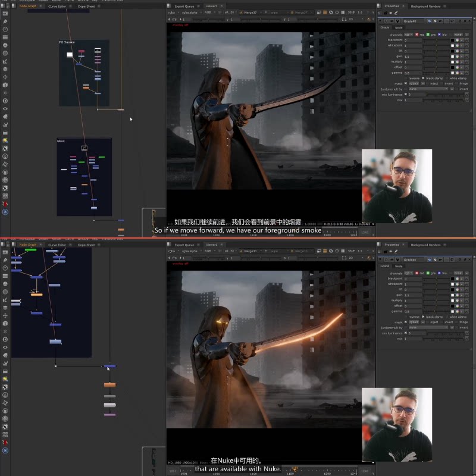The width and height of the screenshot is (476, 476).
Task: Open the Filter nodes menu in upper Nuke window
Action: click(5, 53)
